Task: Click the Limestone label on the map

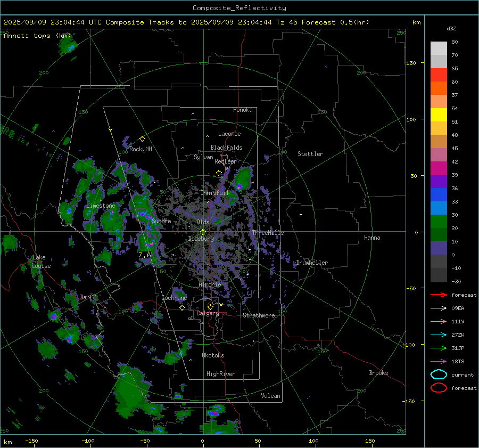Action: click(x=101, y=206)
